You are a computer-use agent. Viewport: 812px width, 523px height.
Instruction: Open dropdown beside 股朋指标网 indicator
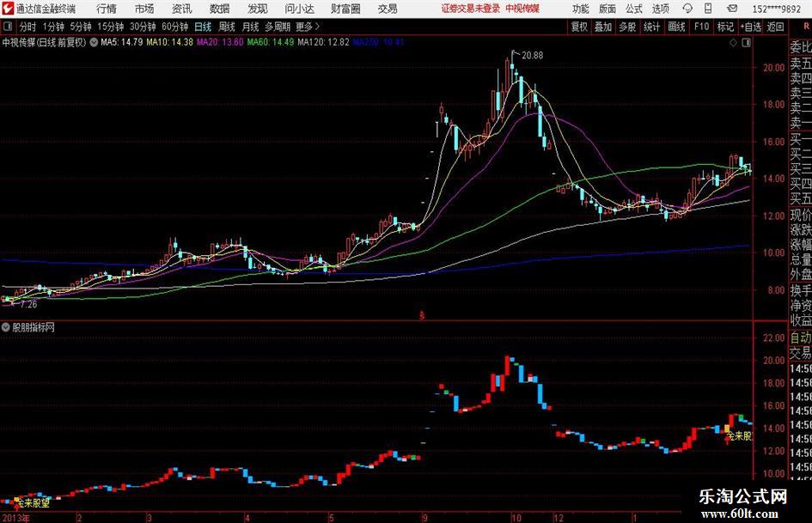[6, 327]
